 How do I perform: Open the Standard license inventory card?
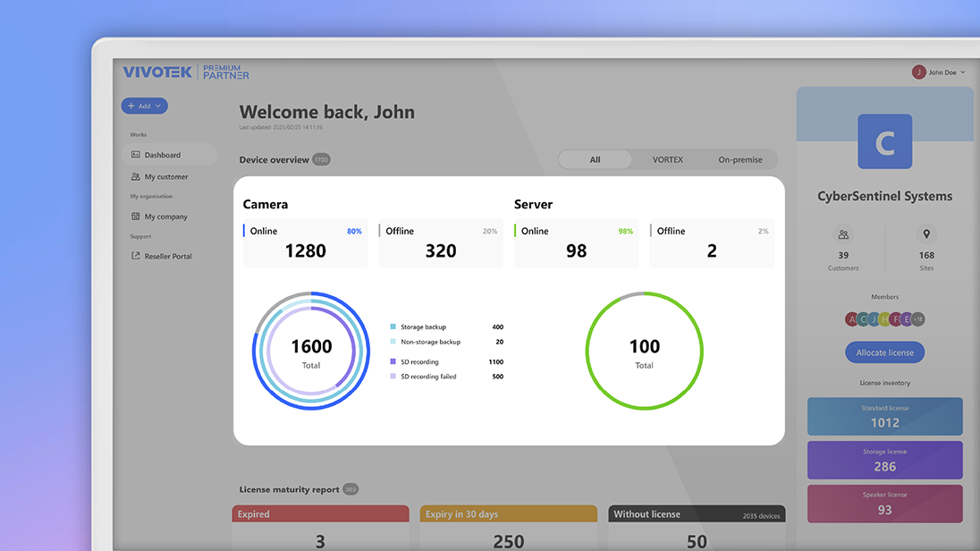884,417
